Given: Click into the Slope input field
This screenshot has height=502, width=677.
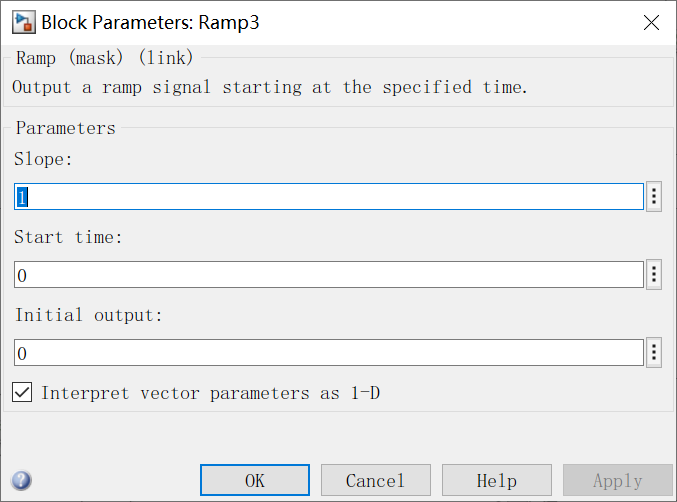Looking at the screenshot, I should (328, 197).
